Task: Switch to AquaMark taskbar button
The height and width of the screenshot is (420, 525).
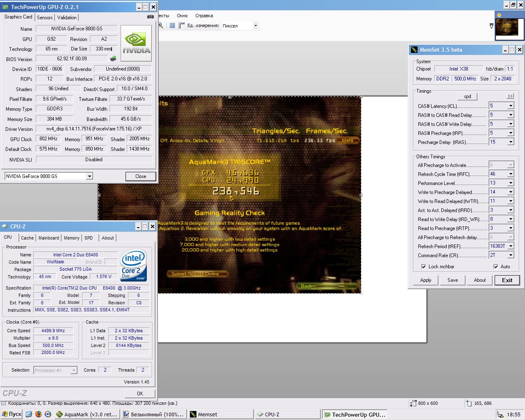Action: coord(87,414)
